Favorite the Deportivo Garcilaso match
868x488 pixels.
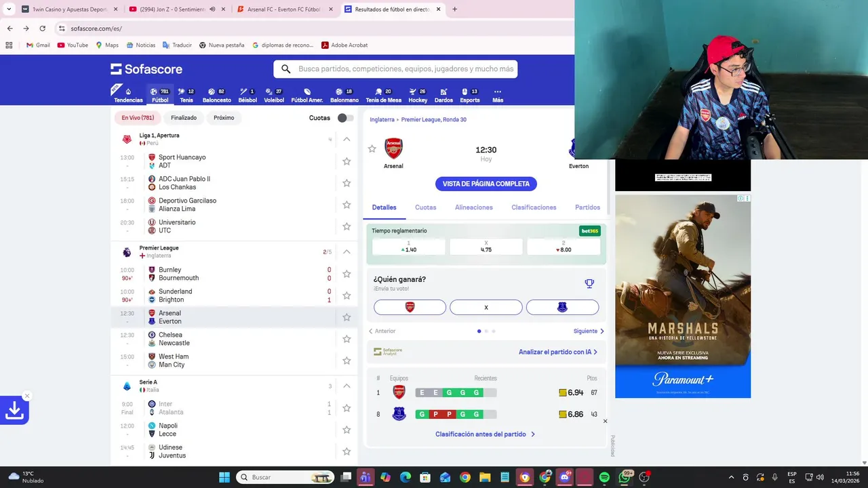point(347,205)
